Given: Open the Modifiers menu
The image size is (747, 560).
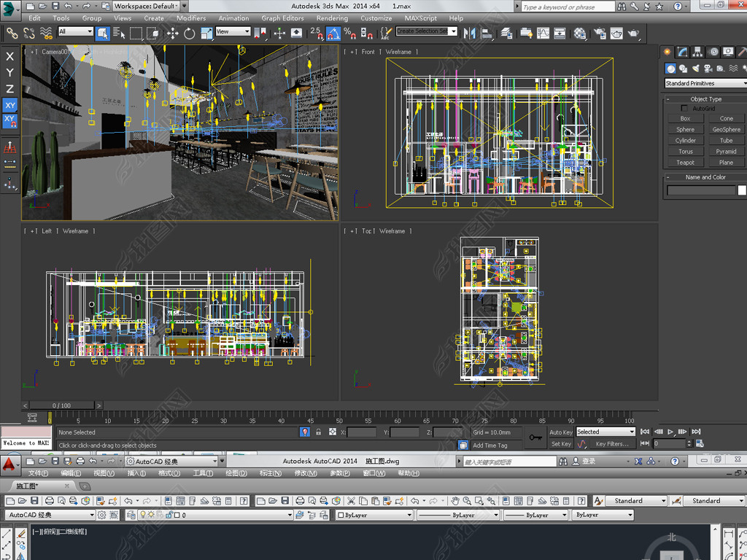Looking at the screenshot, I should click(x=191, y=18).
